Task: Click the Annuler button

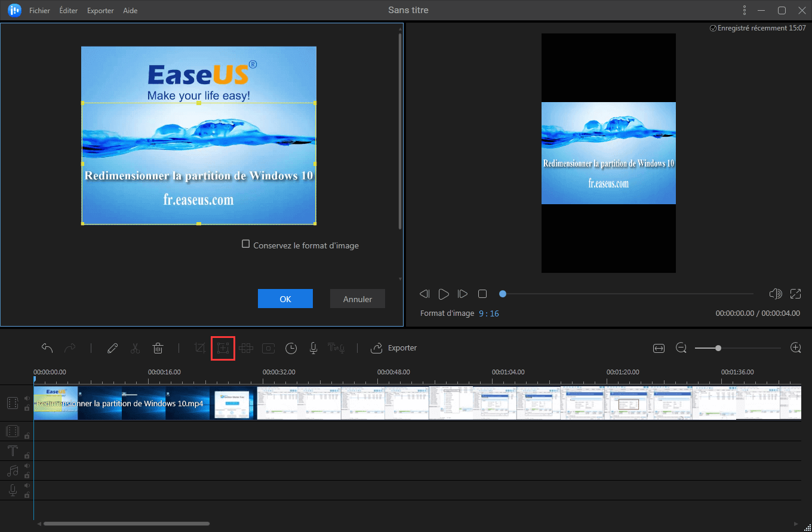Action: (357, 299)
